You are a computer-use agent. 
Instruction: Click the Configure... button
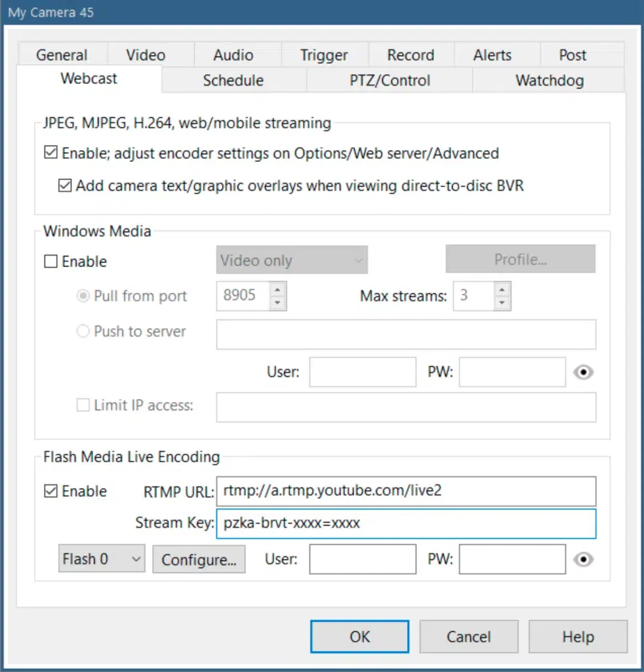(199, 560)
